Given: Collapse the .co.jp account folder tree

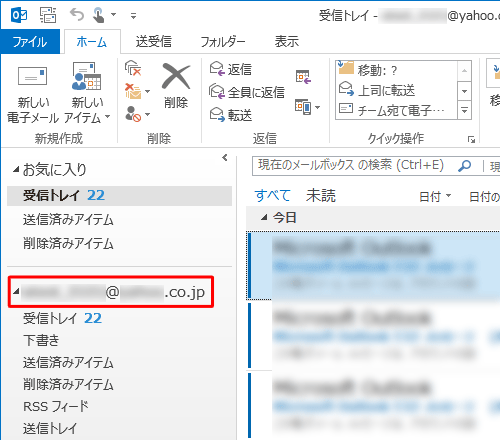Looking at the screenshot, I should tap(16, 292).
